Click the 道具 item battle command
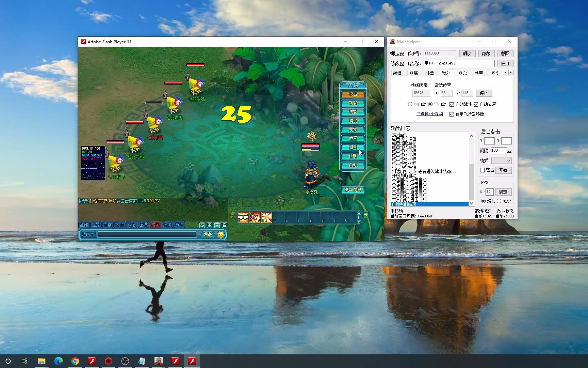This screenshot has height=368, width=588. (x=353, y=147)
